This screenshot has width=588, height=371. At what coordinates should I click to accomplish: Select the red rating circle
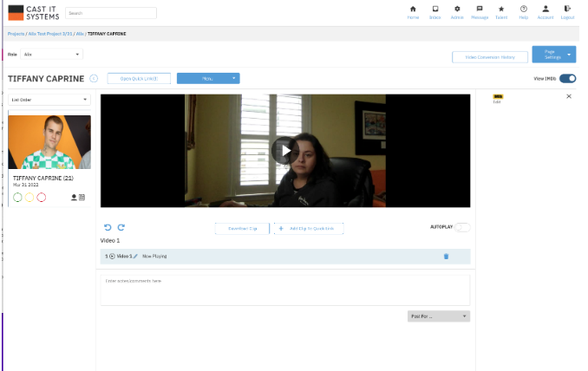tap(42, 197)
